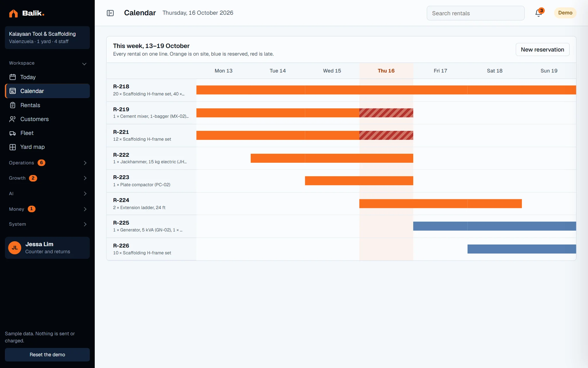Image resolution: width=588 pixels, height=368 pixels.
Task: Open the Today page
Action: (x=47, y=77)
